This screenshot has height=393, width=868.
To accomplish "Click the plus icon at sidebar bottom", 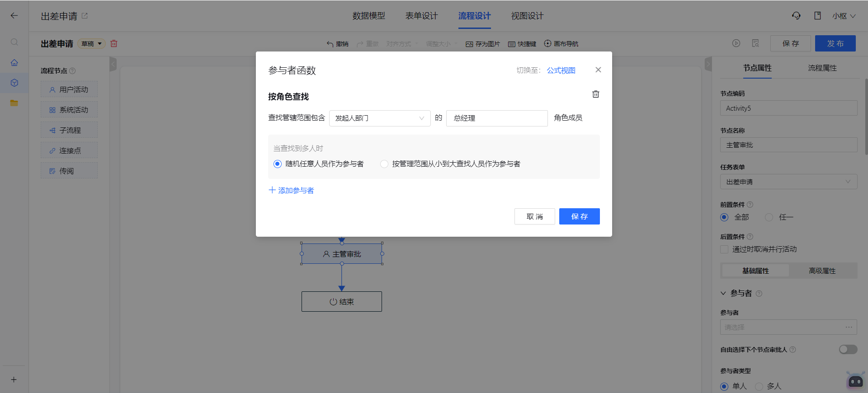I will [x=14, y=379].
